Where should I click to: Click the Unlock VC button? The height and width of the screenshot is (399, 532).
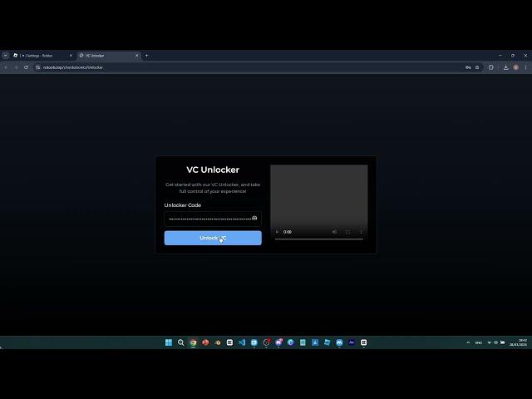(213, 239)
